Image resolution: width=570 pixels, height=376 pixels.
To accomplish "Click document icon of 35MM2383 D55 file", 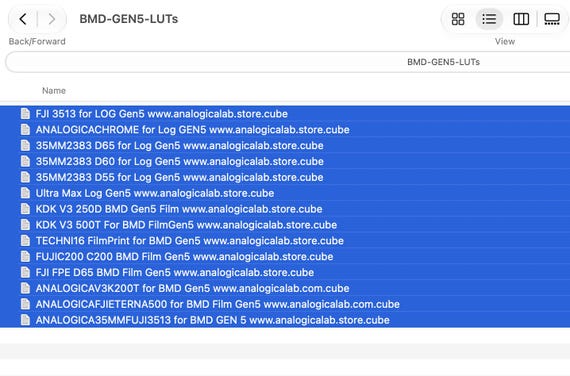I will [25, 177].
